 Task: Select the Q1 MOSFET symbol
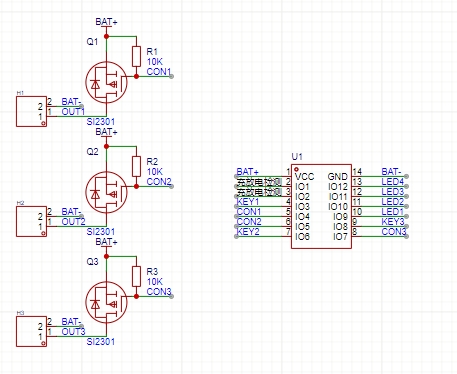pos(106,82)
